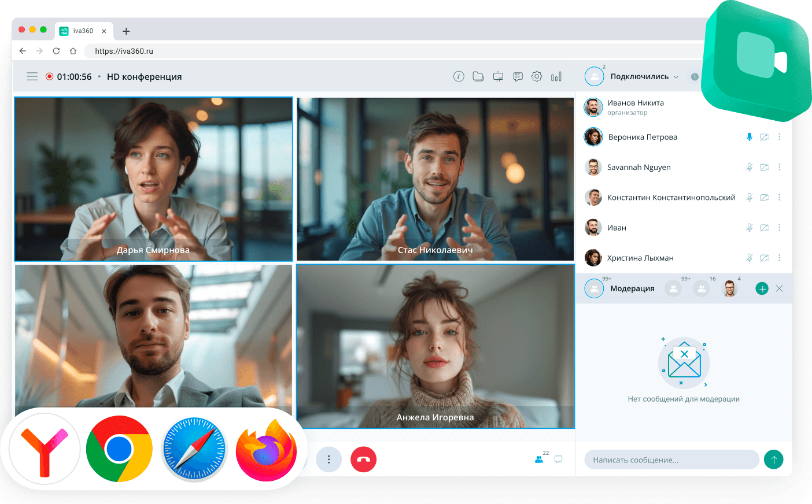
Task: Select the iva360 browser tab
Action: point(83,31)
